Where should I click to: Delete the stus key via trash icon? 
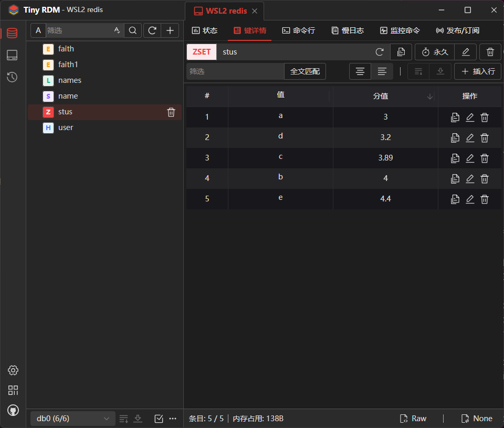point(171,112)
